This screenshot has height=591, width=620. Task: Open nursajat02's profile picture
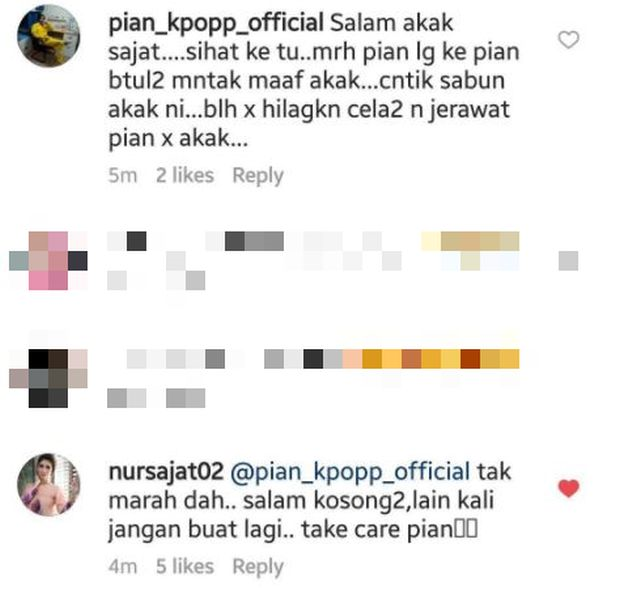click(49, 485)
